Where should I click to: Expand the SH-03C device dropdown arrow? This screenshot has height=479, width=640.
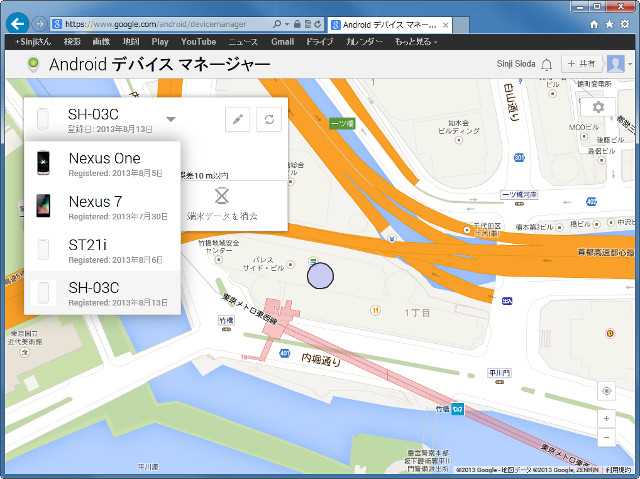[x=171, y=119]
